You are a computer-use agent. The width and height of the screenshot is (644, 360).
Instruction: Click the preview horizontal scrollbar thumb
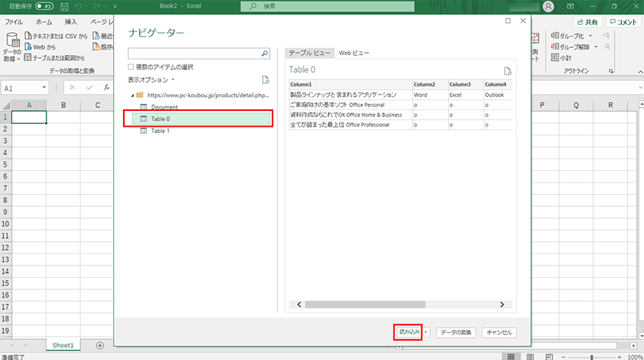[365, 304]
